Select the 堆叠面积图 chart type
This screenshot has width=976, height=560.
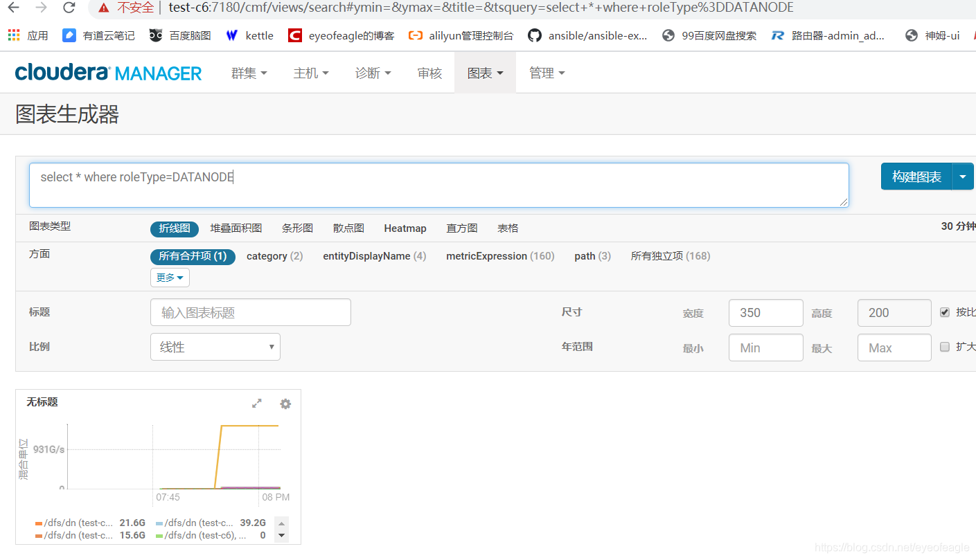tap(236, 228)
